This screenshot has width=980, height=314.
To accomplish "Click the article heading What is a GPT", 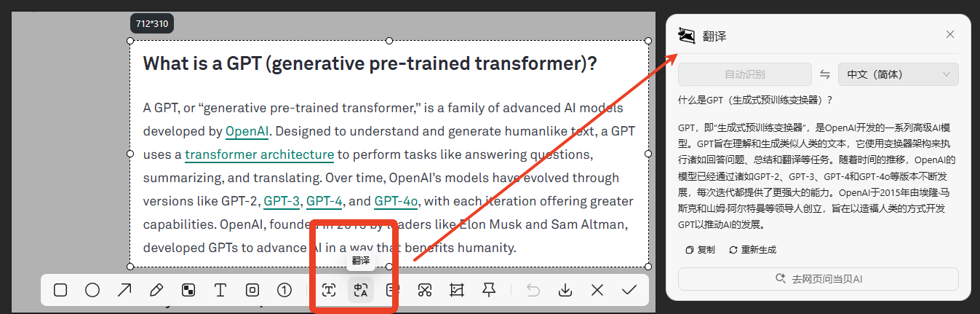I will [370, 63].
